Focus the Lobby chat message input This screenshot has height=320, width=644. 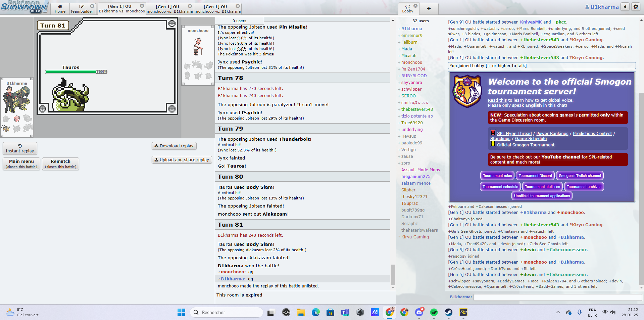click(x=557, y=297)
